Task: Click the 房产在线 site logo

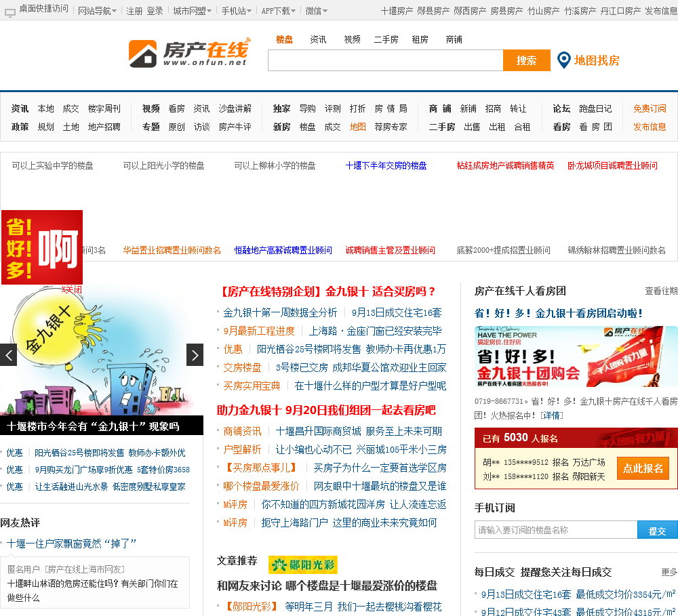Action: click(x=189, y=54)
